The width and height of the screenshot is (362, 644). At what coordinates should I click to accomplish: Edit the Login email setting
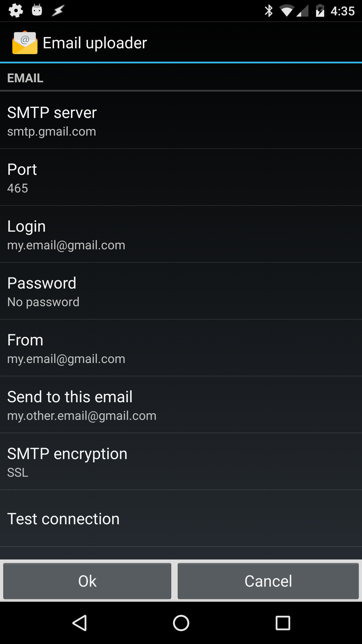pos(181,234)
